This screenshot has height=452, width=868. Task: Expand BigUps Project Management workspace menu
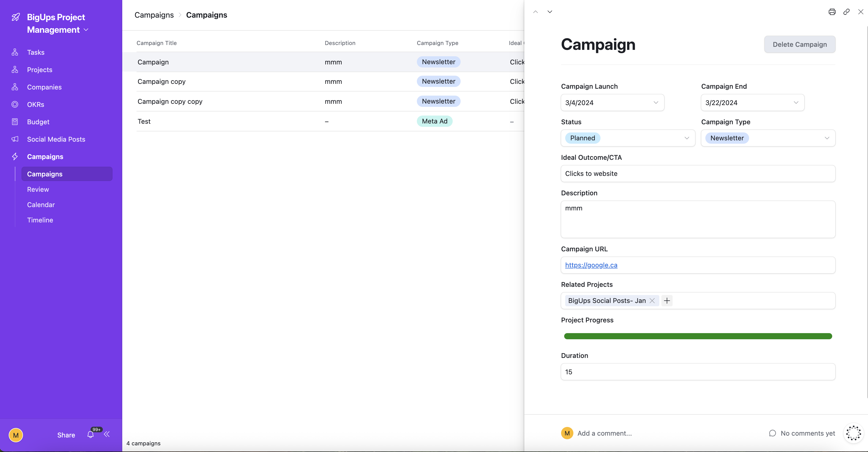click(86, 30)
